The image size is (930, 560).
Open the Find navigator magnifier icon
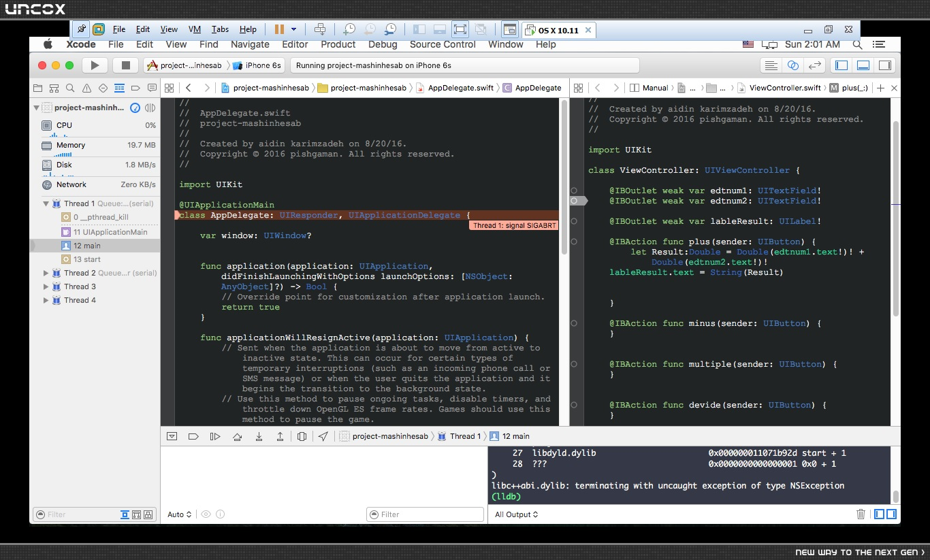(70, 88)
